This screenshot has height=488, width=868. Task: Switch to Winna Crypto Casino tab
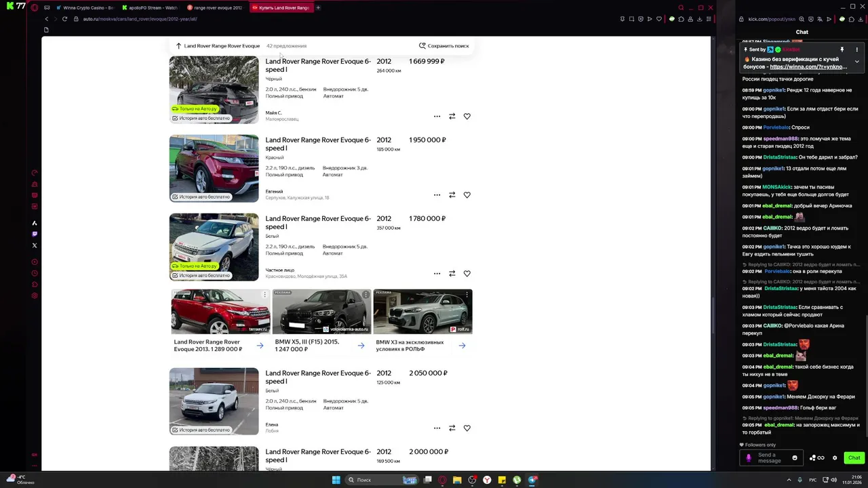pyautogui.click(x=85, y=7)
